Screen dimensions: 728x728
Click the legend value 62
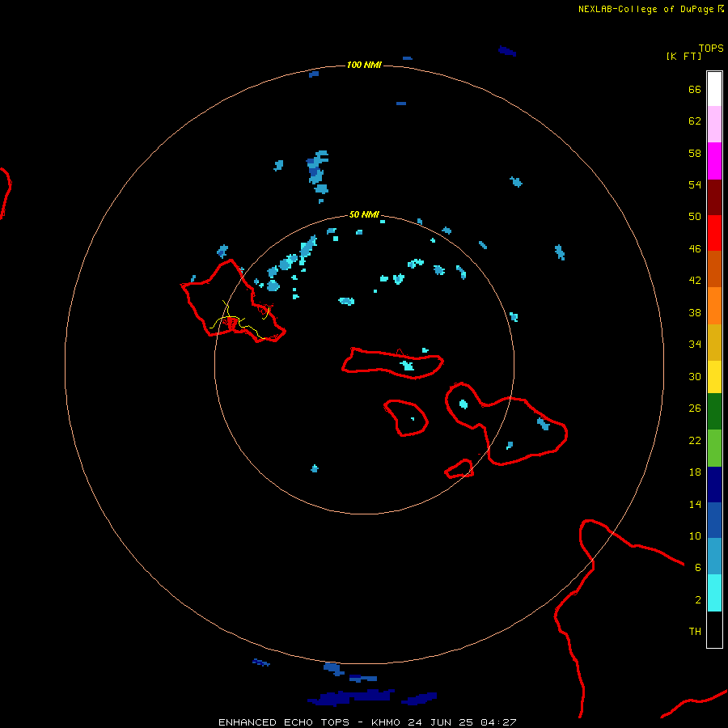695,121
